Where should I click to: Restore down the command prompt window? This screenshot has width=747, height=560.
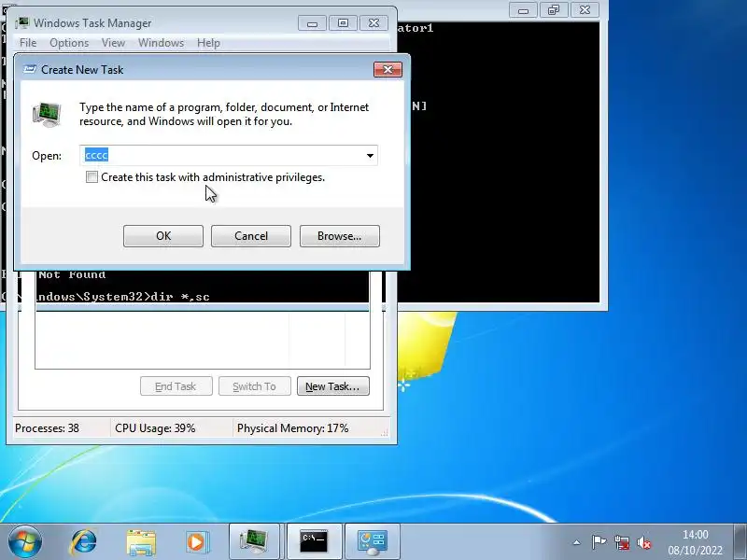pos(554,10)
